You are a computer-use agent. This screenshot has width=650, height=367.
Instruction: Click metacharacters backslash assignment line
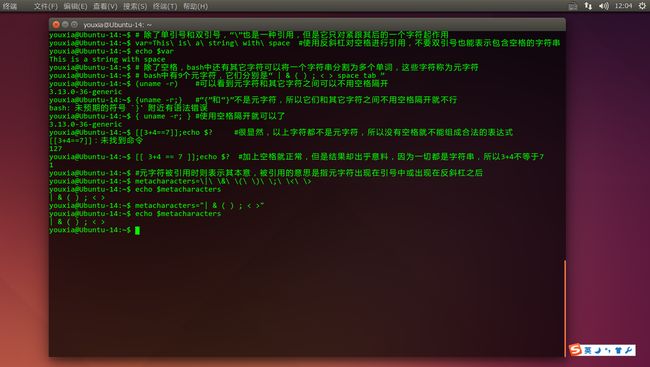180,181
